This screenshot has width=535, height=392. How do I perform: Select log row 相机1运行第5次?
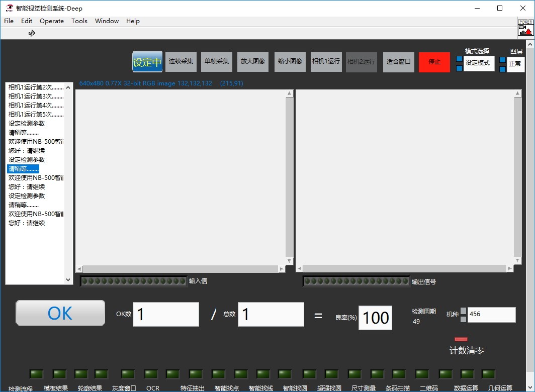(x=36, y=114)
